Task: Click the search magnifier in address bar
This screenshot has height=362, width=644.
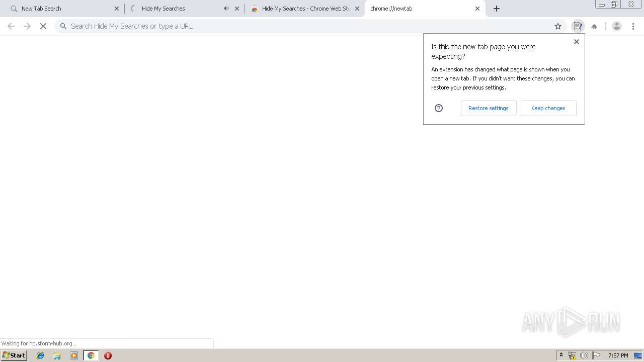Action: [63, 26]
